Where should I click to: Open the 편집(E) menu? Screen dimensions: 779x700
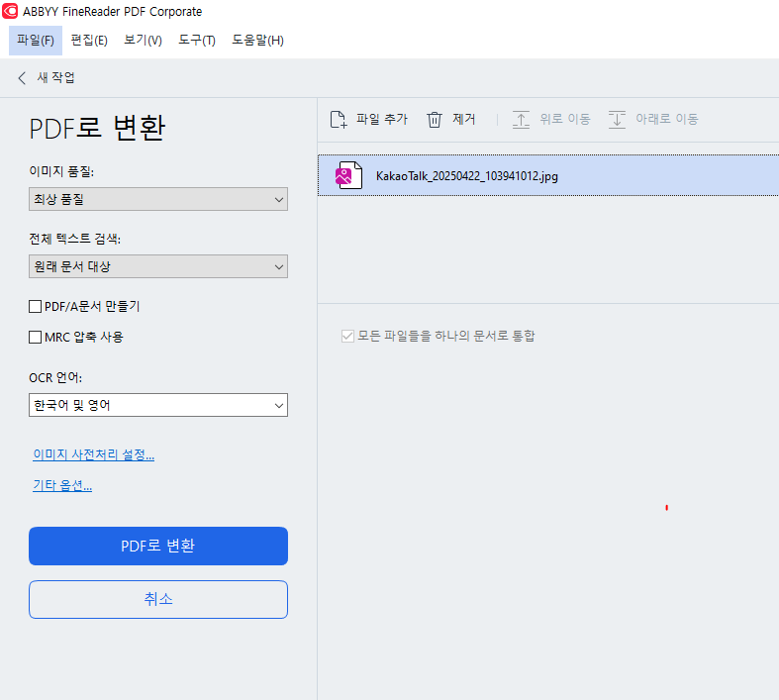tap(89, 41)
